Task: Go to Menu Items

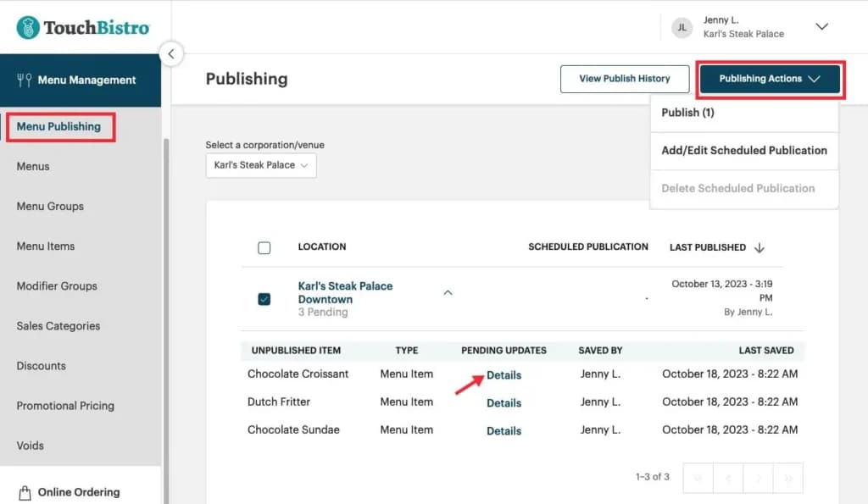Action: click(x=46, y=246)
